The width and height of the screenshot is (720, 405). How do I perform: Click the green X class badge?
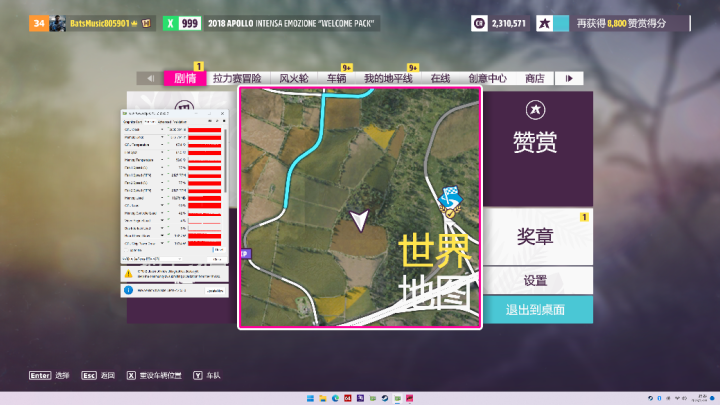[170, 23]
